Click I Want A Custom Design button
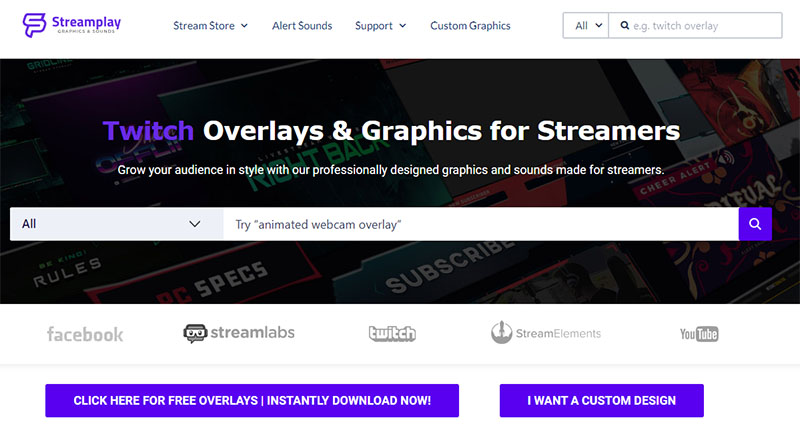The width and height of the screenshot is (800, 432). [x=602, y=400]
